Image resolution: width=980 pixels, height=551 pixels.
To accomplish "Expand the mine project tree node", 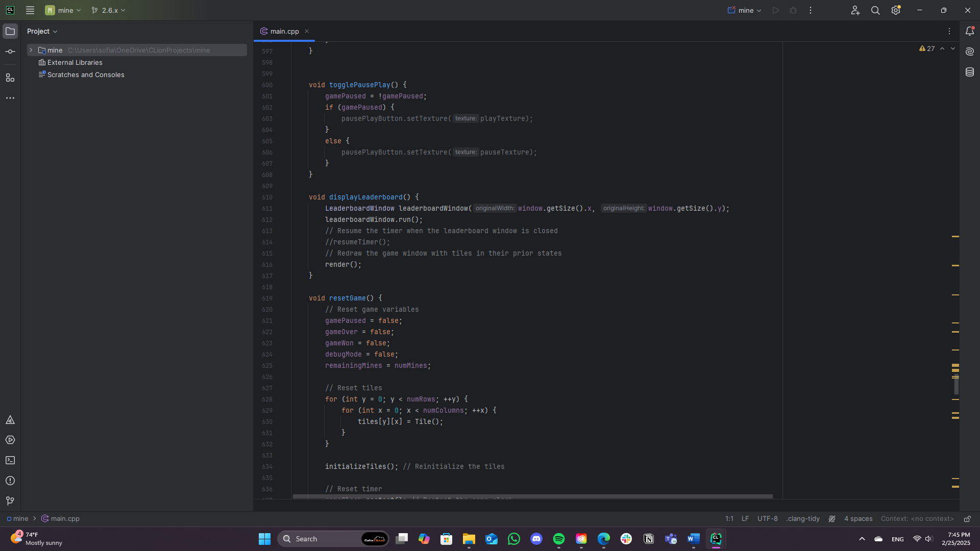I will [31, 50].
